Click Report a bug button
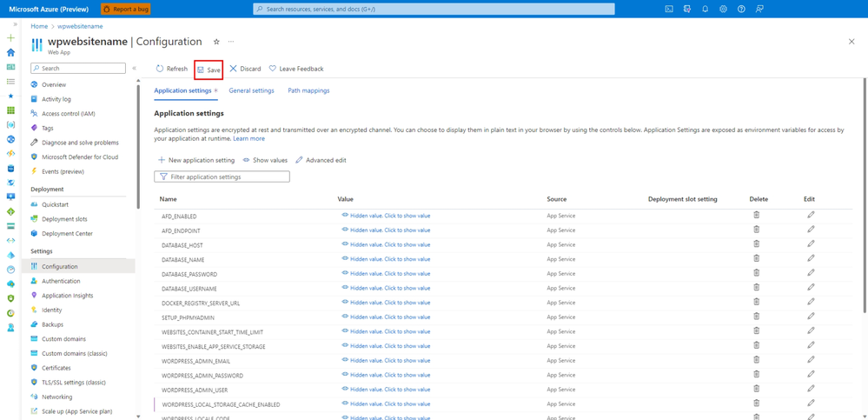The image size is (868, 420). coord(126,9)
